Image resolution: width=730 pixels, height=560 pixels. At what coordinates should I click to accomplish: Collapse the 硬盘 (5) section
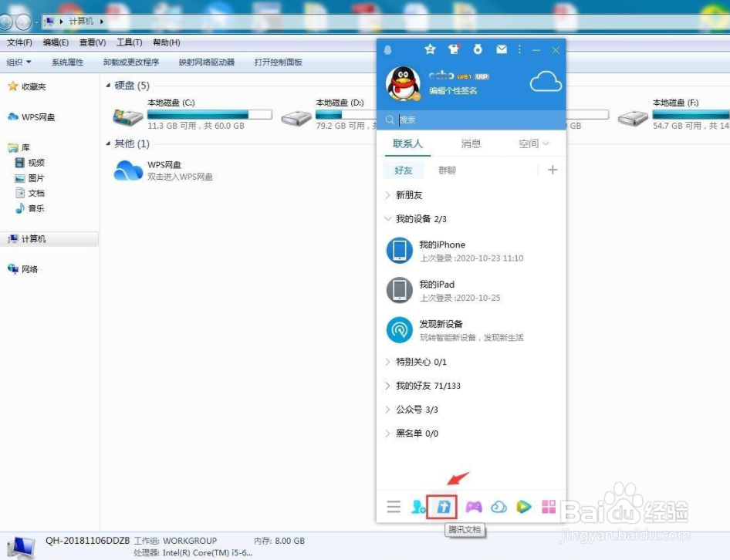108,85
